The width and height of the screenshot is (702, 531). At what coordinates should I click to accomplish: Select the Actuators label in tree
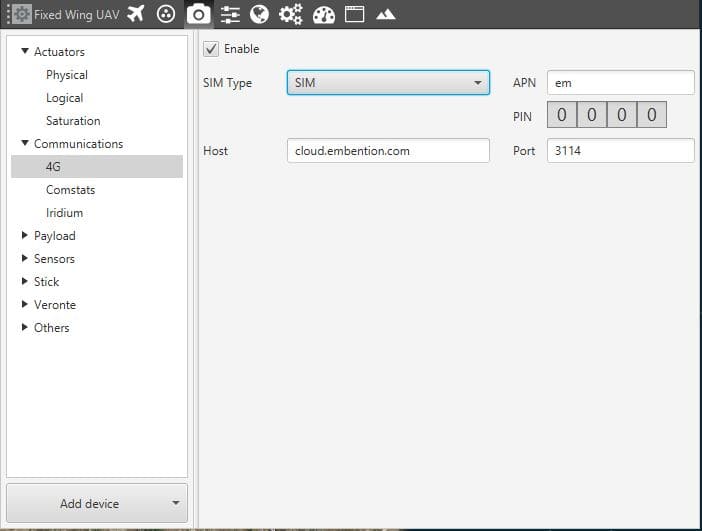59,52
